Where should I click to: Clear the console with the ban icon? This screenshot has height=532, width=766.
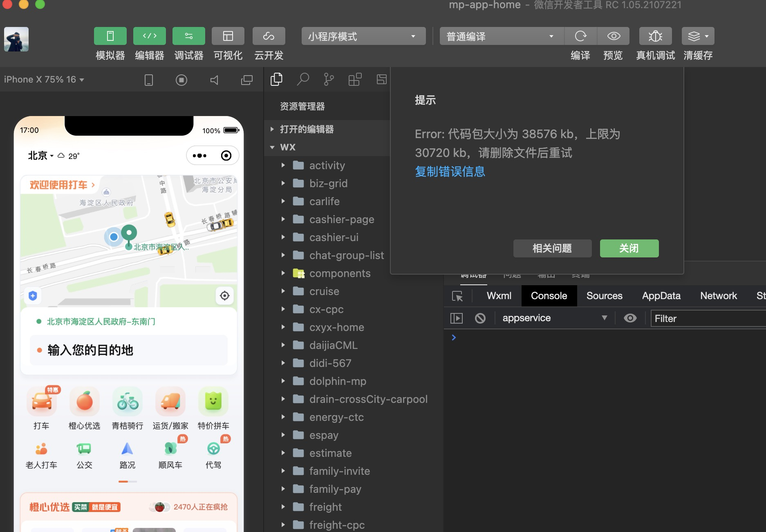tap(480, 318)
